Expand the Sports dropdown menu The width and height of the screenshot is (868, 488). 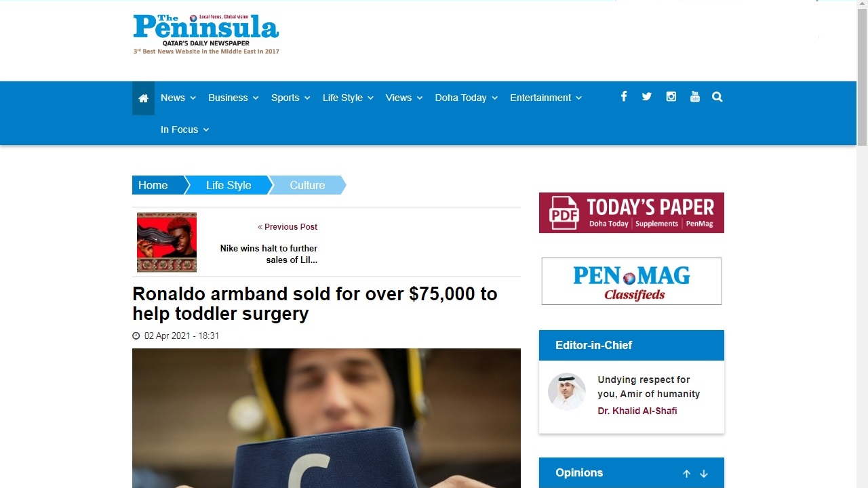[291, 98]
